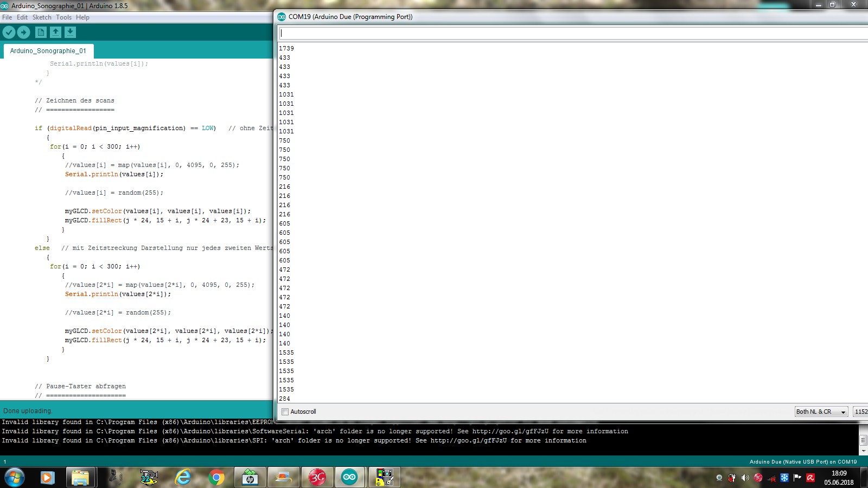Open the HP application taskbar icon
This screenshot has width=868, height=488.
(x=250, y=478)
